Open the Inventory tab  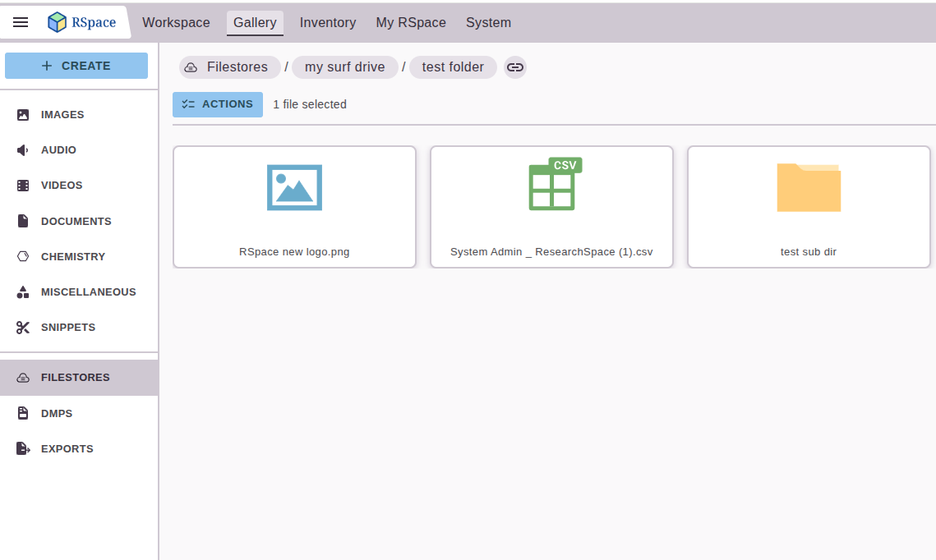(x=328, y=23)
